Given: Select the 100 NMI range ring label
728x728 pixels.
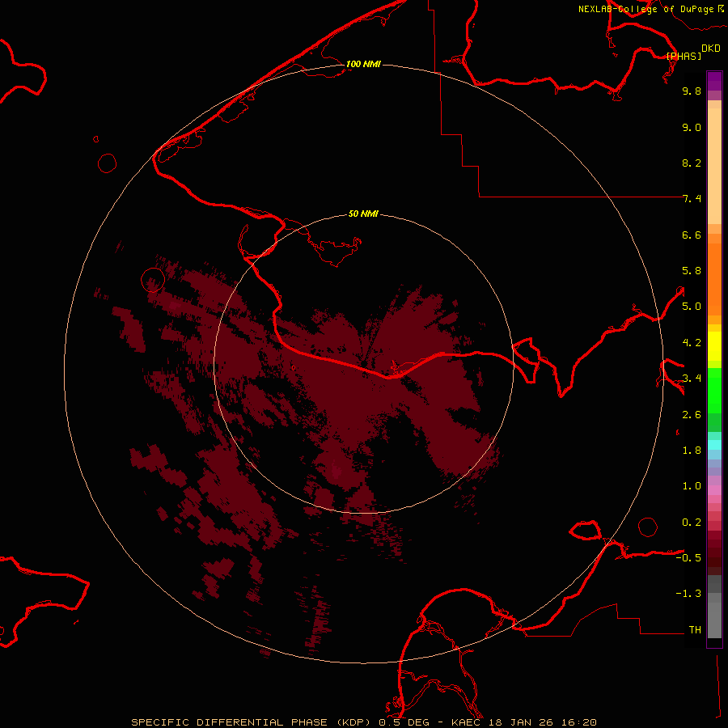Looking at the screenshot, I should click(x=363, y=64).
